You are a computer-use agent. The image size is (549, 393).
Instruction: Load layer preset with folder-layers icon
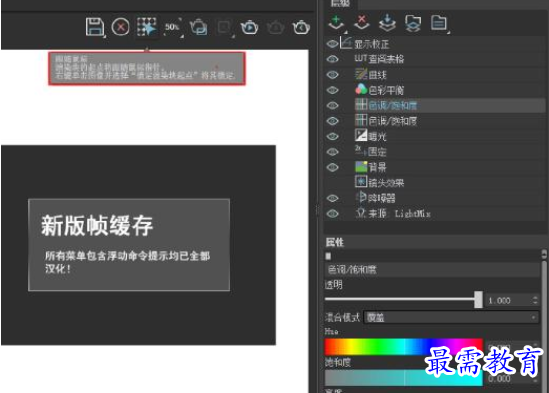tap(413, 23)
